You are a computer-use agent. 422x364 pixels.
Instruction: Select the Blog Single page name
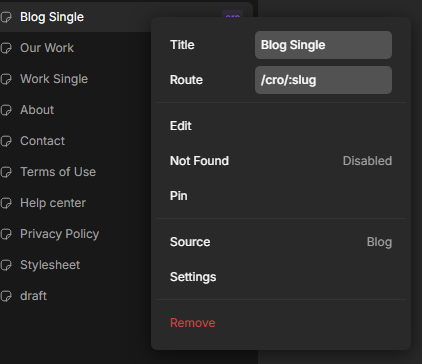click(x=52, y=17)
